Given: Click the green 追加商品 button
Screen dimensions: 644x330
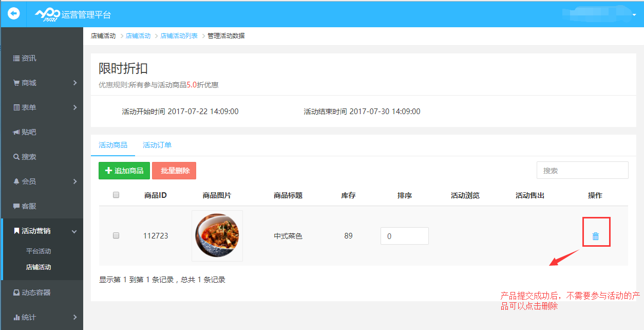Looking at the screenshot, I should point(124,171).
